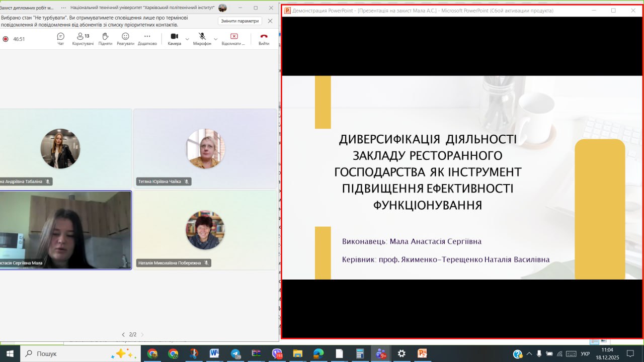The height and width of the screenshot is (362, 644).
Task: Dismiss the Do Not Disturb notification banner
Action: [270, 21]
